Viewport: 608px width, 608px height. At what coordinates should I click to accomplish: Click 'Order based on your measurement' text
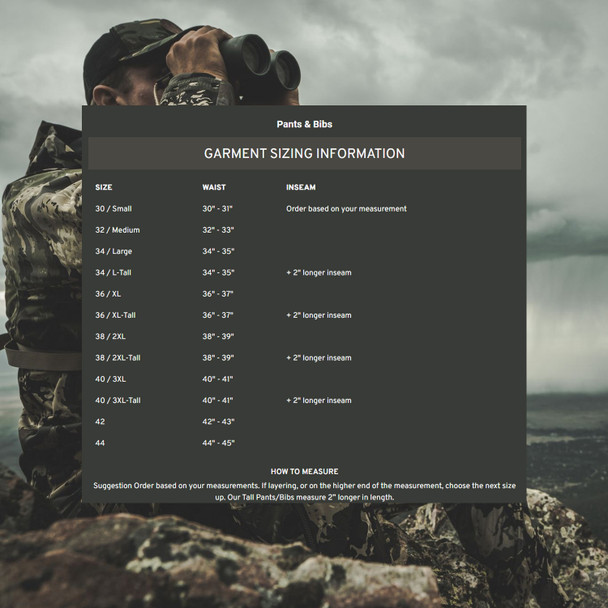point(346,209)
